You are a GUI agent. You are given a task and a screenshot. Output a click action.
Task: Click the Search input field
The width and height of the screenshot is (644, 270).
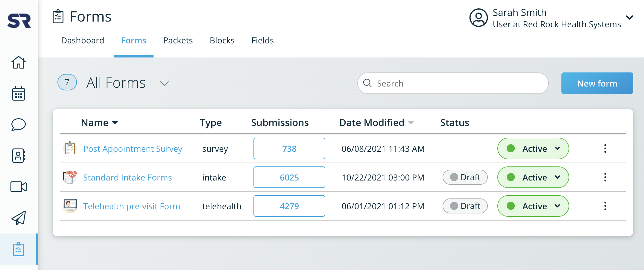tap(452, 83)
